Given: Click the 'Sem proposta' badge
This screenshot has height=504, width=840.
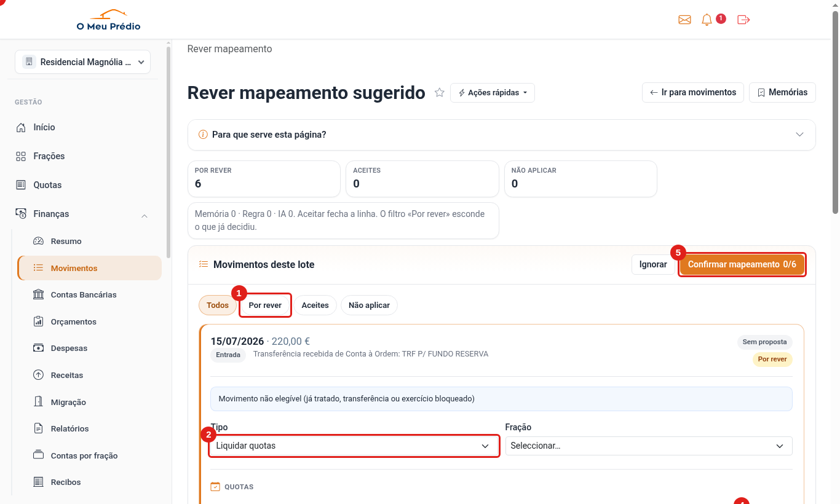Looking at the screenshot, I should (x=764, y=342).
